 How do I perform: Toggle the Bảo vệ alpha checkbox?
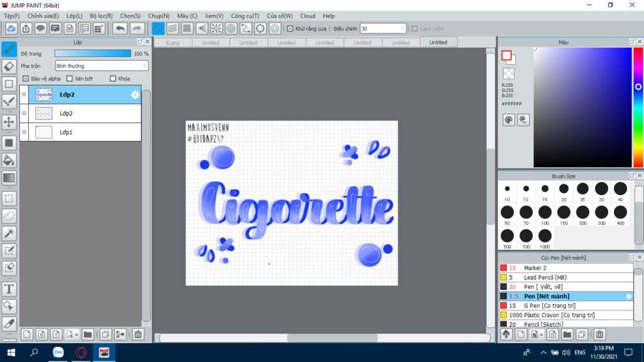[x=25, y=79]
